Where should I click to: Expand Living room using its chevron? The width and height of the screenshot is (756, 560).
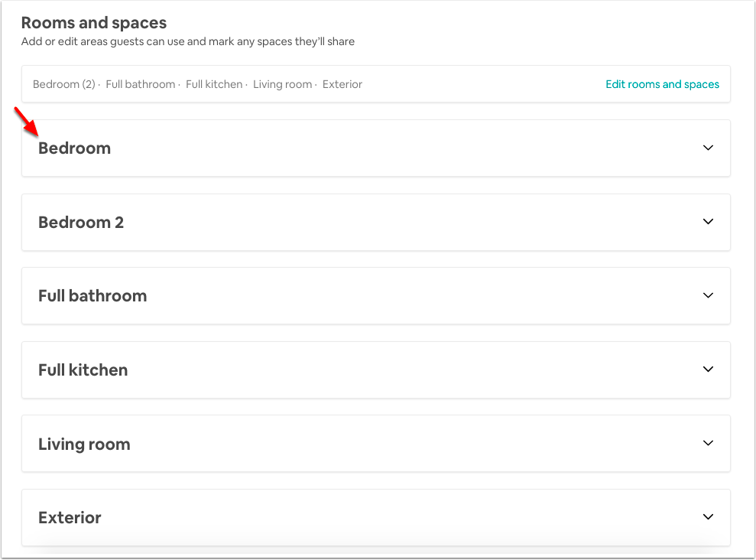coord(708,443)
